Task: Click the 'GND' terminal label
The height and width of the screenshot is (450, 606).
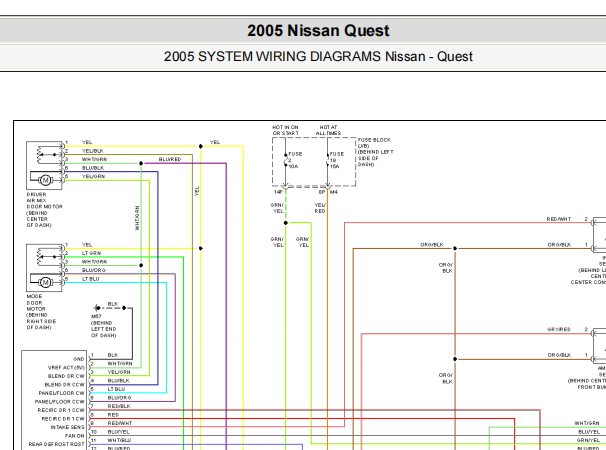Action: pos(78,359)
